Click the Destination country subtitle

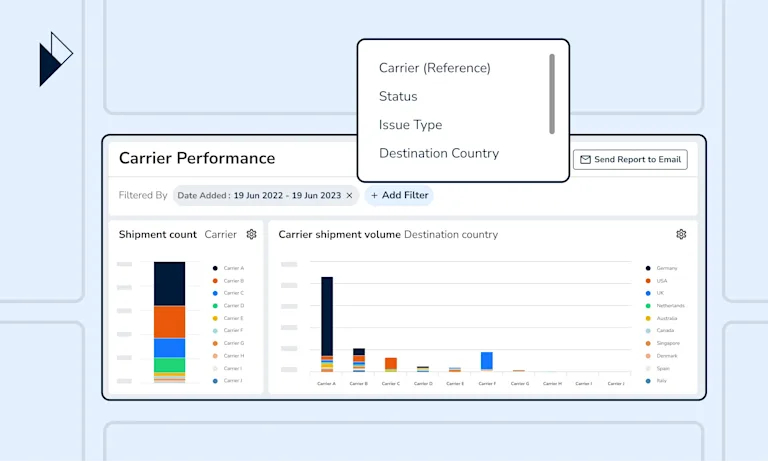(x=451, y=235)
